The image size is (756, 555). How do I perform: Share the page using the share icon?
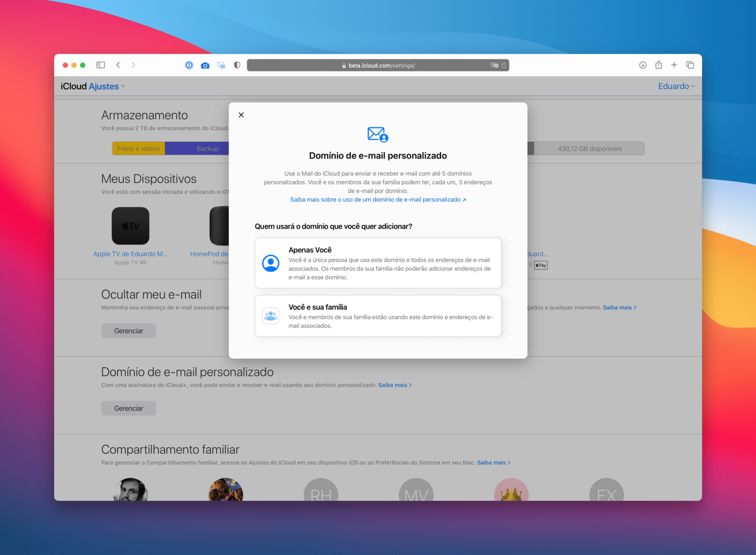click(x=659, y=65)
